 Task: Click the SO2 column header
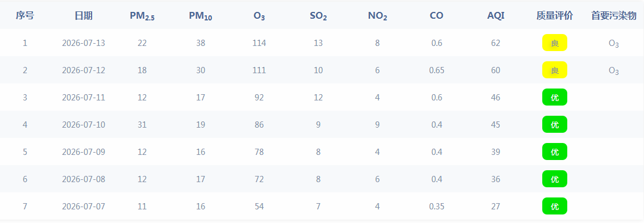tap(318, 16)
